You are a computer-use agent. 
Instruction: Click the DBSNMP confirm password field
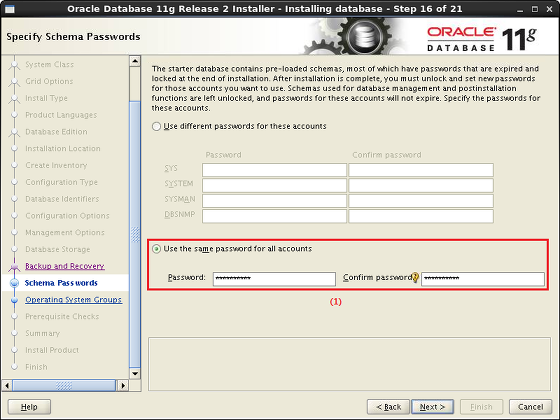click(x=421, y=216)
